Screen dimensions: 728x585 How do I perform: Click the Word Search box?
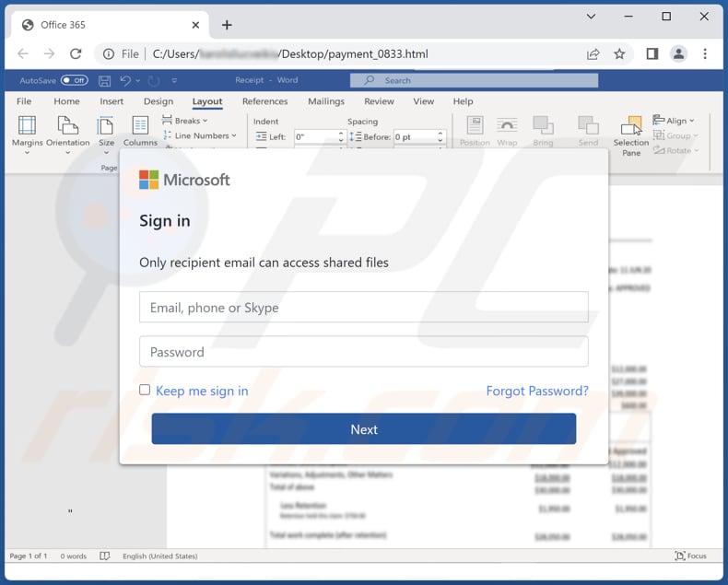tap(474, 80)
